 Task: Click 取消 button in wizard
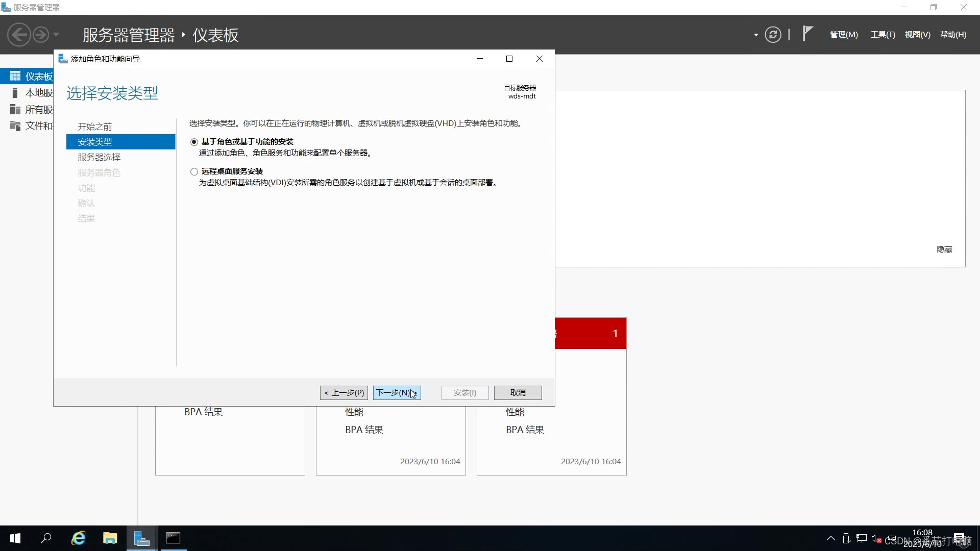point(518,392)
